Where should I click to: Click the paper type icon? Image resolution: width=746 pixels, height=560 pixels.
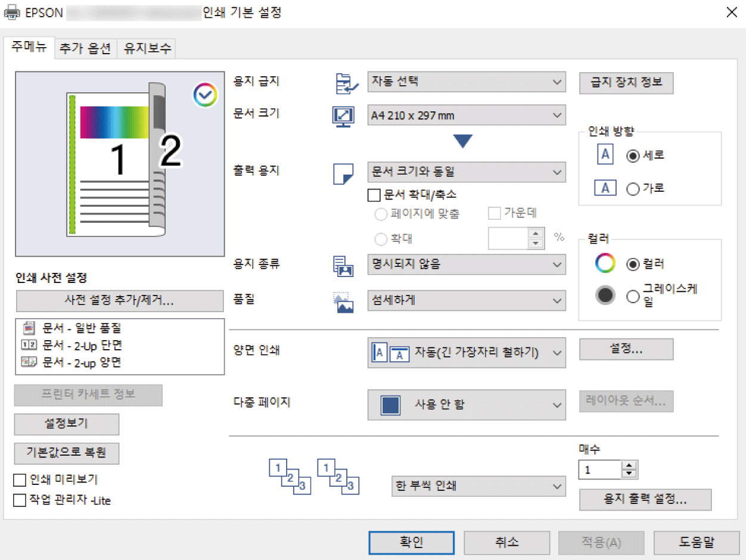tap(343, 265)
